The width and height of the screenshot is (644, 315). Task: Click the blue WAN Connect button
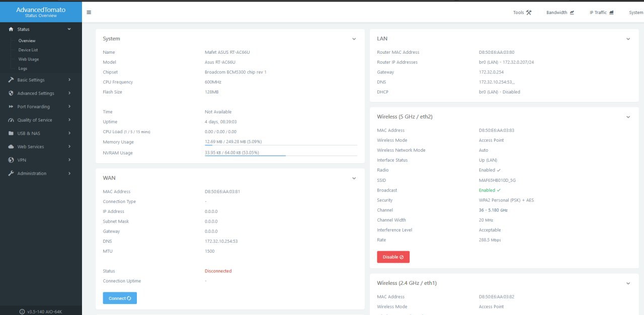(x=120, y=298)
